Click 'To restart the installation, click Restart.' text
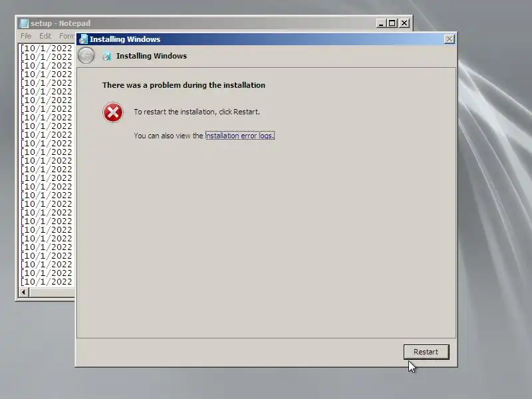532x399 pixels. click(x=197, y=112)
